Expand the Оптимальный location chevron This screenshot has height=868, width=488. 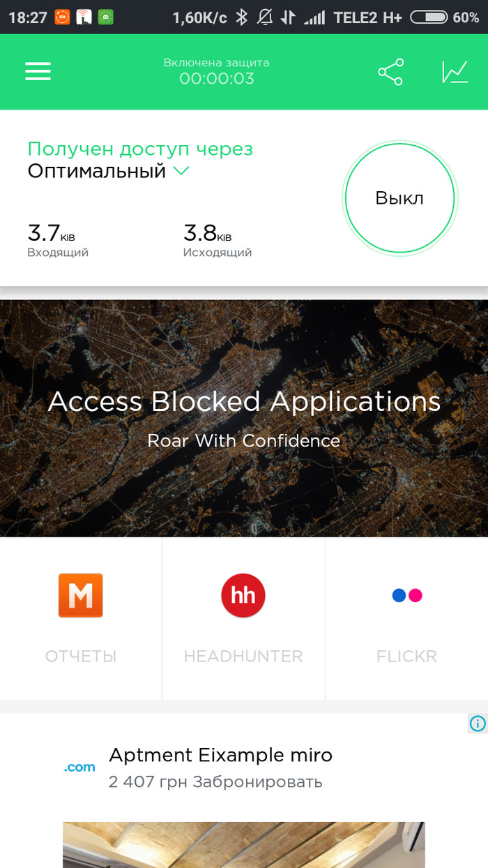[181, 171]
